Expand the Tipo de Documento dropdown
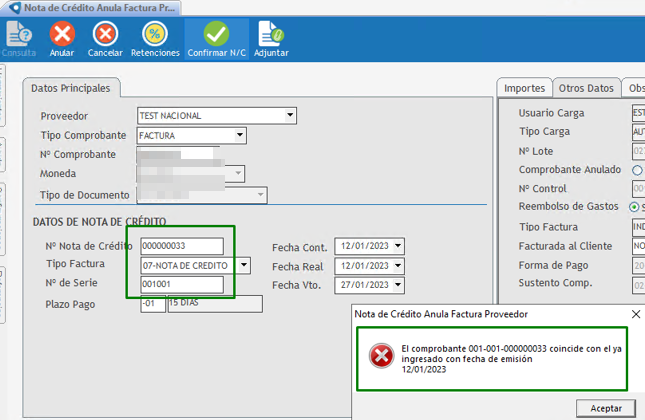The image size is (645, 420). click(260, 194)
